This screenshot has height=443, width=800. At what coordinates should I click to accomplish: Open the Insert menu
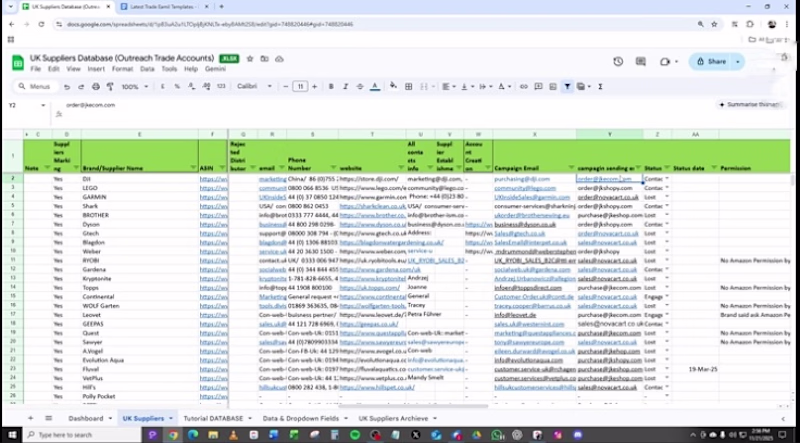click(x=96, y=69)
